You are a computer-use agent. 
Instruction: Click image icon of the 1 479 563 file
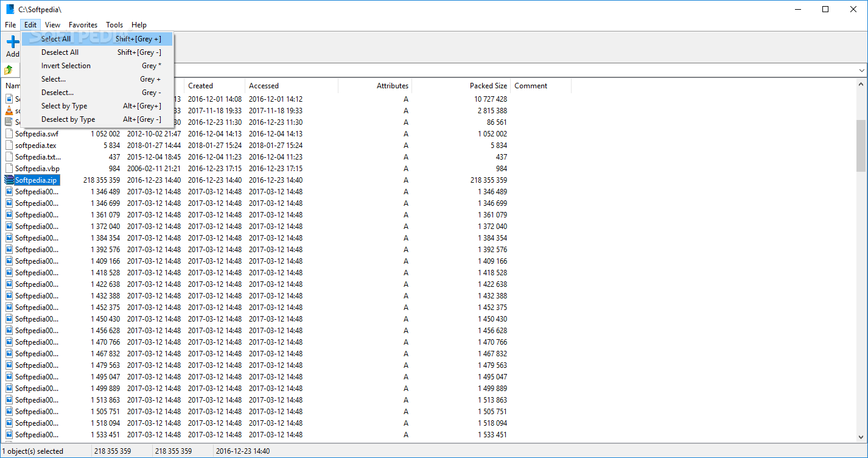[x=9, y=365]
